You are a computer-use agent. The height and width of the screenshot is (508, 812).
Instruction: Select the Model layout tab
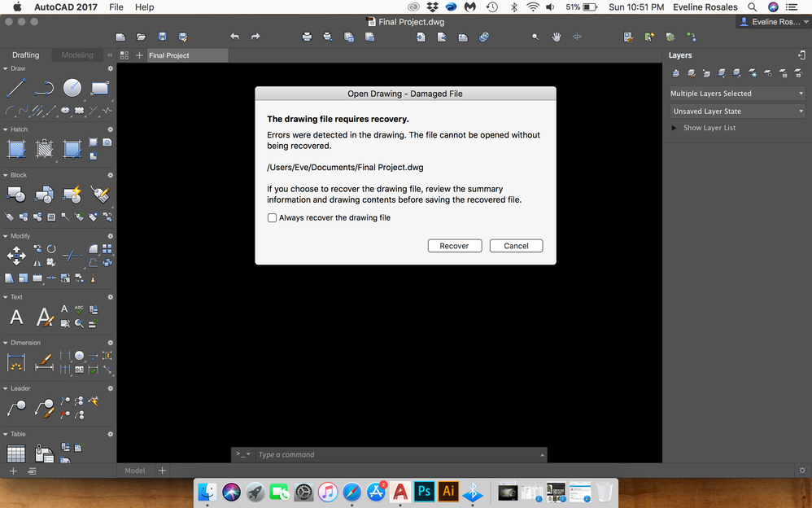[x=134, y=471]
